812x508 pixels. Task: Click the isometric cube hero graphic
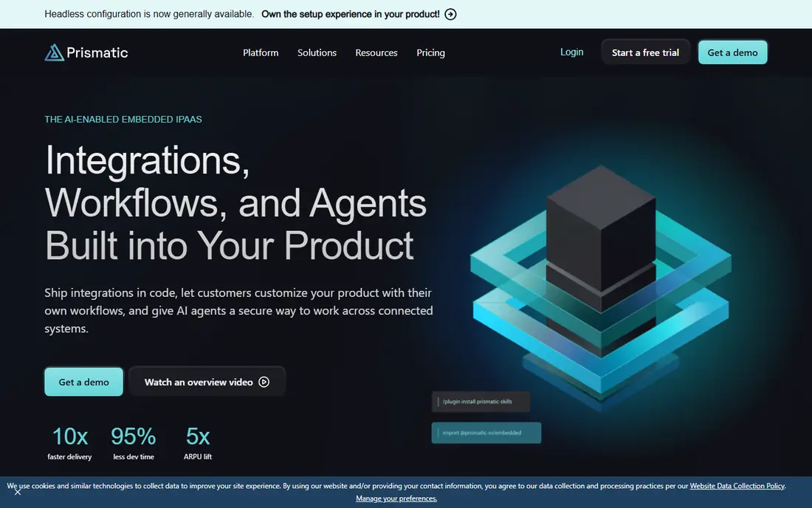click(x=601, y=287)
